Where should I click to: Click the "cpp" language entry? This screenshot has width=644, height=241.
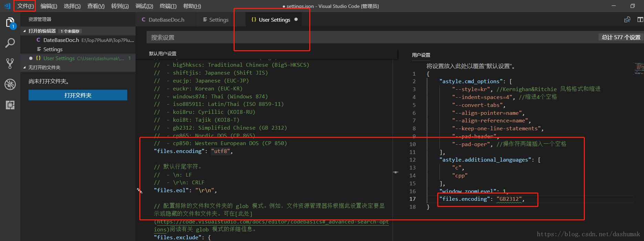(460, 176)
